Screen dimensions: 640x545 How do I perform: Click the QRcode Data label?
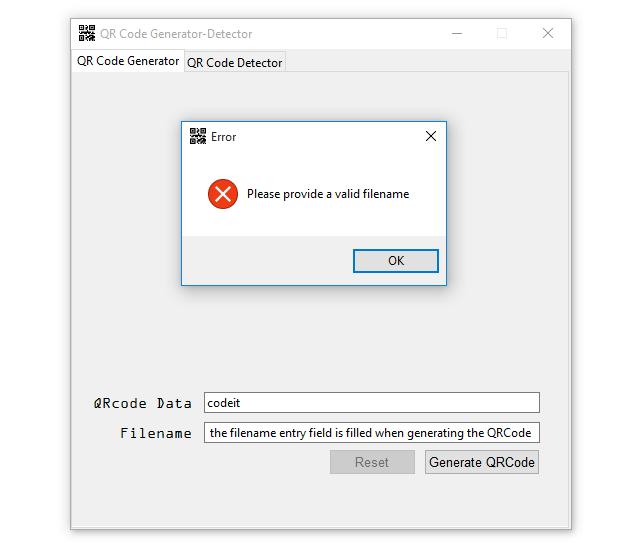[142, 403]
